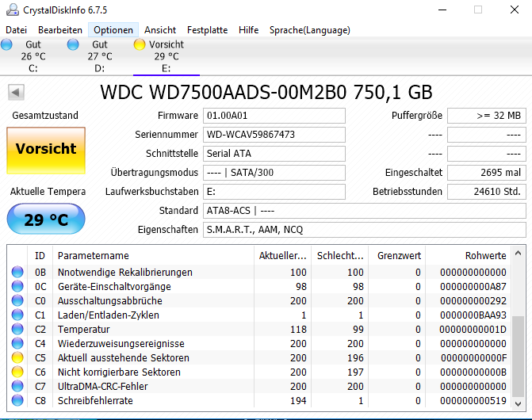Viewport: 532px width, 420px height.
Task: Click the 29 °C temperature button
Action: tap(46, 219)
